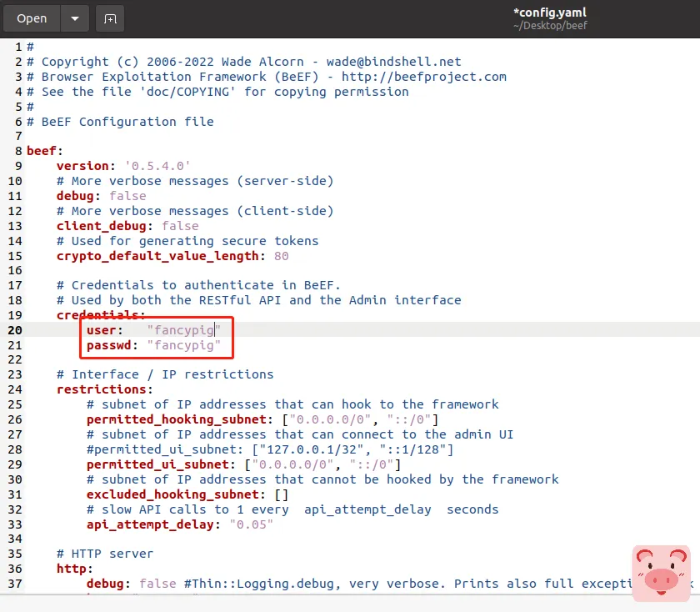Click the Open button
Viewport: 700px width, 612px height.
pyautogui.click(x=32, y=18)
